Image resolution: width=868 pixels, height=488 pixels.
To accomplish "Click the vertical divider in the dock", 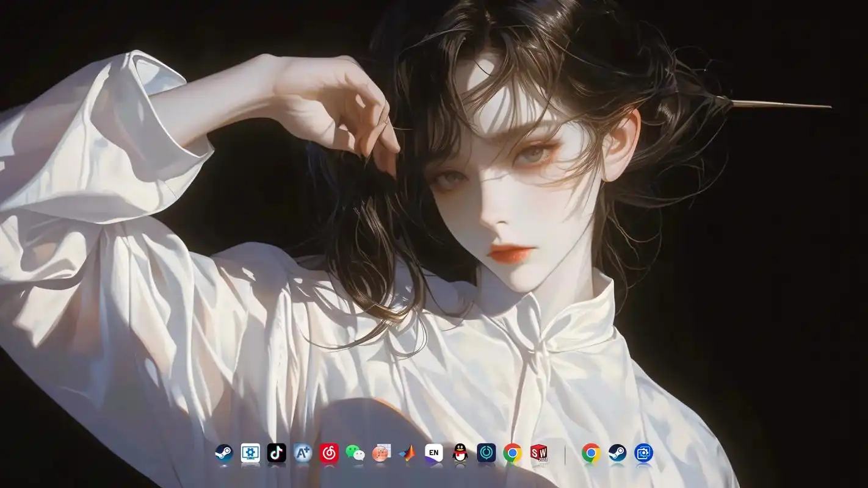I will pos(565,453).
